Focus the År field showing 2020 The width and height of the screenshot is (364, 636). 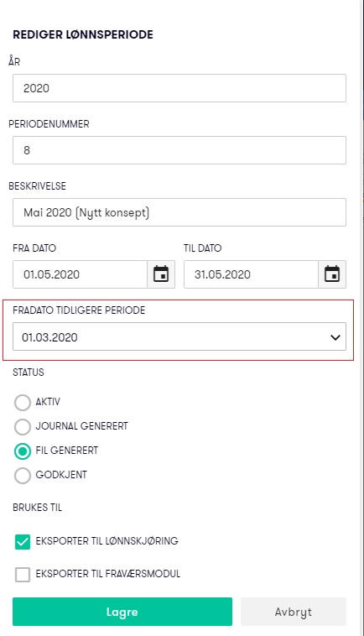179,88
